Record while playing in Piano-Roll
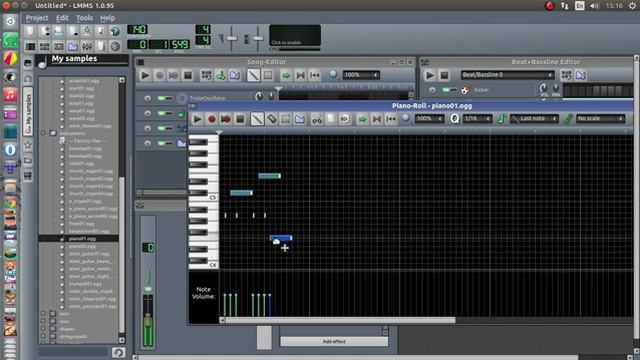The width and height of the screenshot is (640, 360). 226,119
